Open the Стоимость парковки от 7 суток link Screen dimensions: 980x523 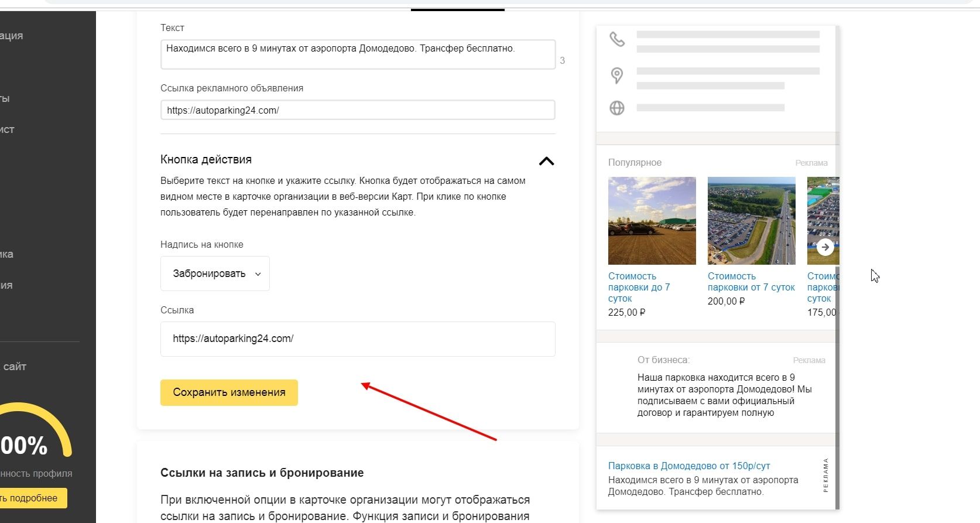point(751,281)
